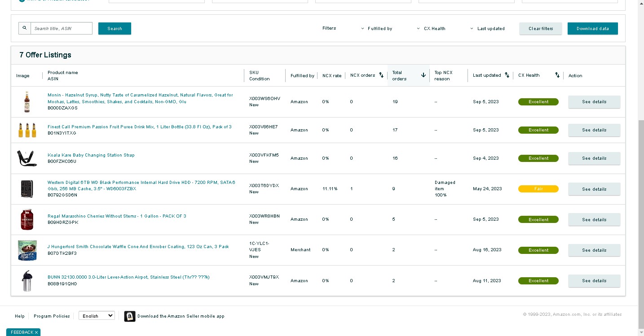The width and height of the screenshot is (644, 336).
Task: Click the Aug 16, 2023 date cell
Action: tap(487, 250)
